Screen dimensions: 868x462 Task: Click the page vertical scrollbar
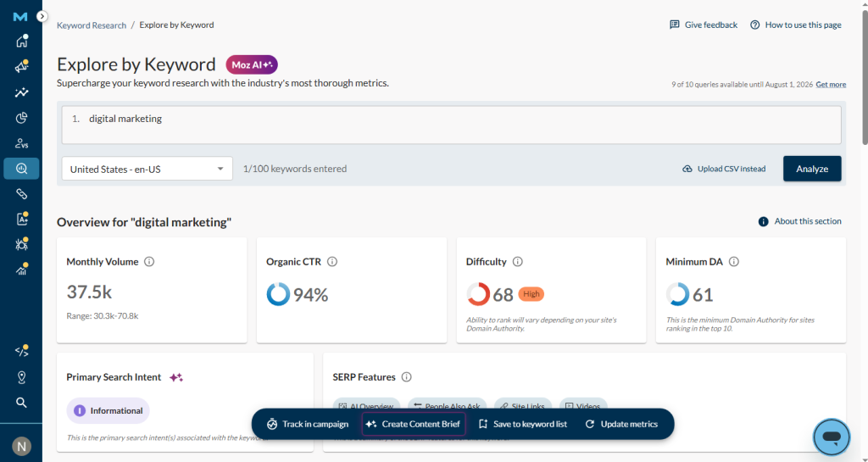(864, 77)
